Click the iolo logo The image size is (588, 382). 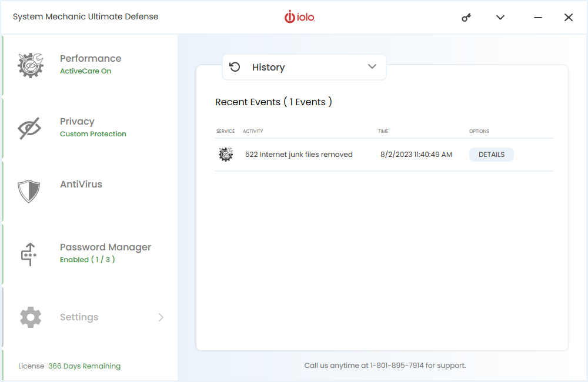(300, 17)
